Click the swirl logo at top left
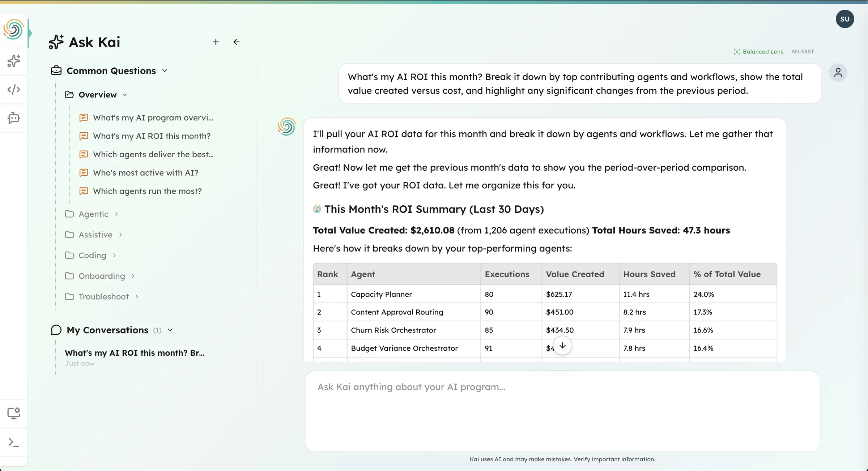868x471 pixels. pyautogui.click(x=14, y=30)
